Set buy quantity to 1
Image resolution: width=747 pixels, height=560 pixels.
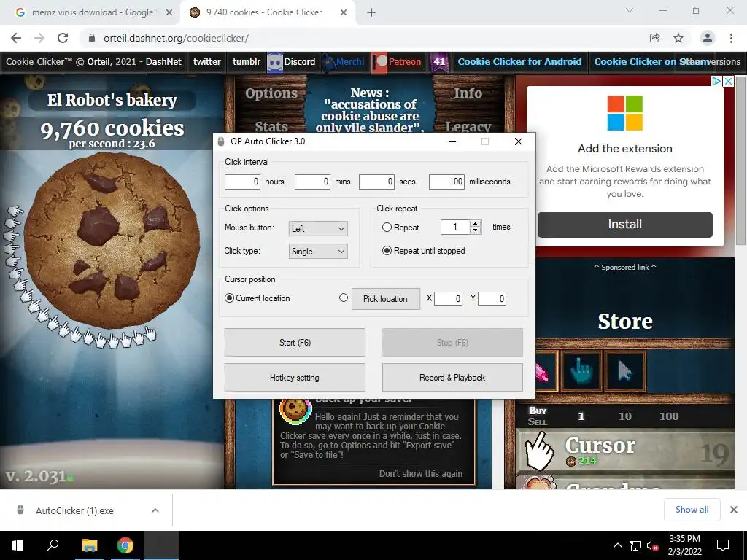point(581,416)
